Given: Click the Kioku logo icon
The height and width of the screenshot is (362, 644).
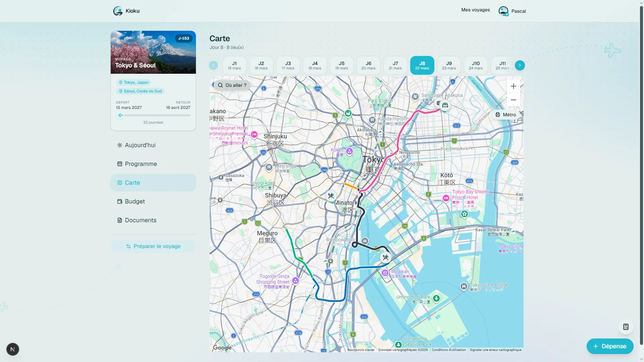Looking at the screenshot, I should point(118,11).
